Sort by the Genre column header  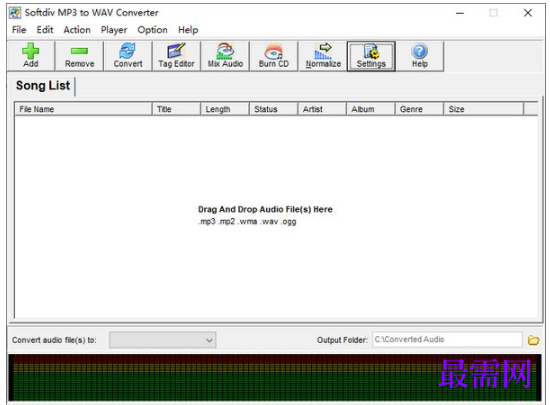(419, 109)
